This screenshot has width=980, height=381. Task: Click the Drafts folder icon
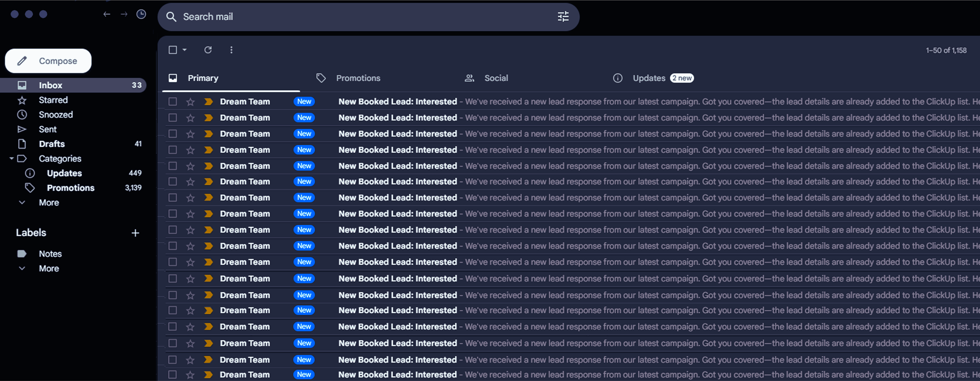(22, 144)
